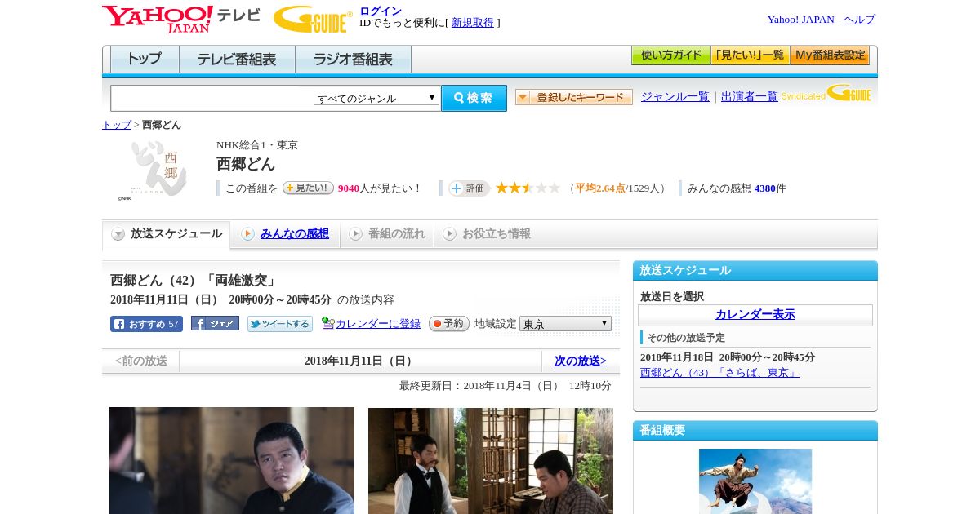
Task: Click the Syndicated G-GUIDE logo
Action: pyautogui.click(x=826, y=93)
